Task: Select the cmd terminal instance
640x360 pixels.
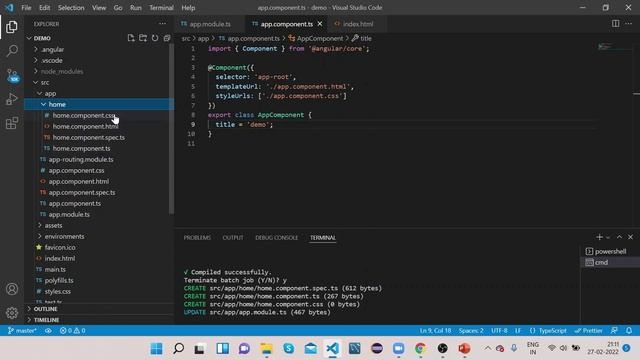Action: 610,262
